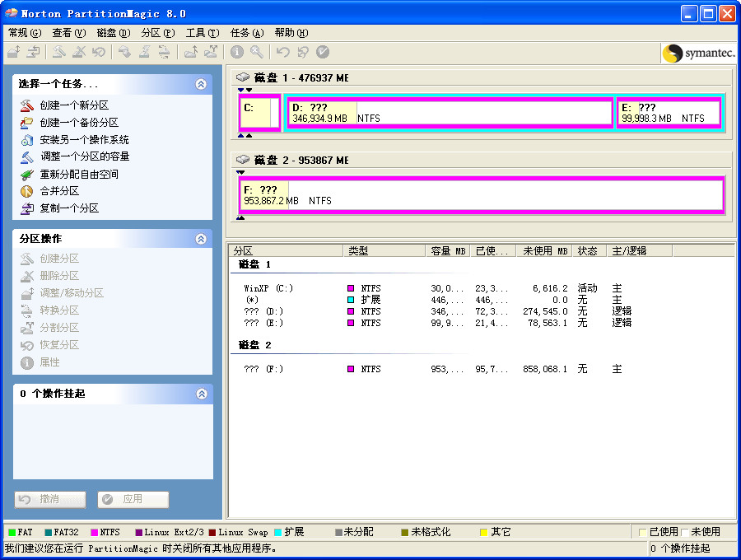Select the D: 346,934.9 MB partition block

click(x=450, y=113)
